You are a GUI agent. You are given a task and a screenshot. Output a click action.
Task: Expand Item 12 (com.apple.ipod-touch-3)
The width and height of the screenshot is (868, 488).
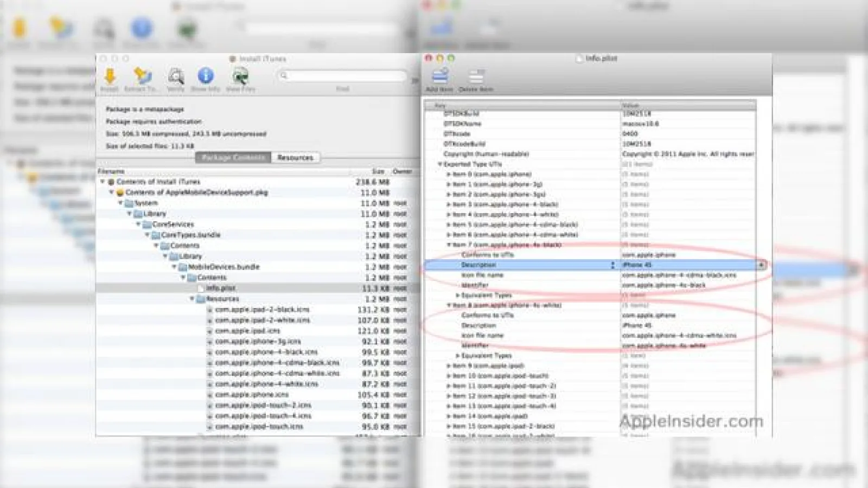pyautogui.click(x=449, y=396)
